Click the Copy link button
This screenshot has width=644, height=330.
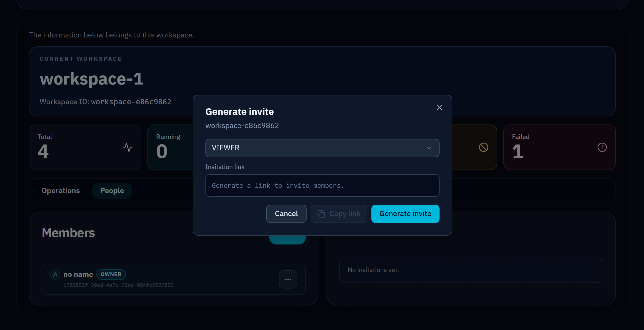(x=339, y=214)
